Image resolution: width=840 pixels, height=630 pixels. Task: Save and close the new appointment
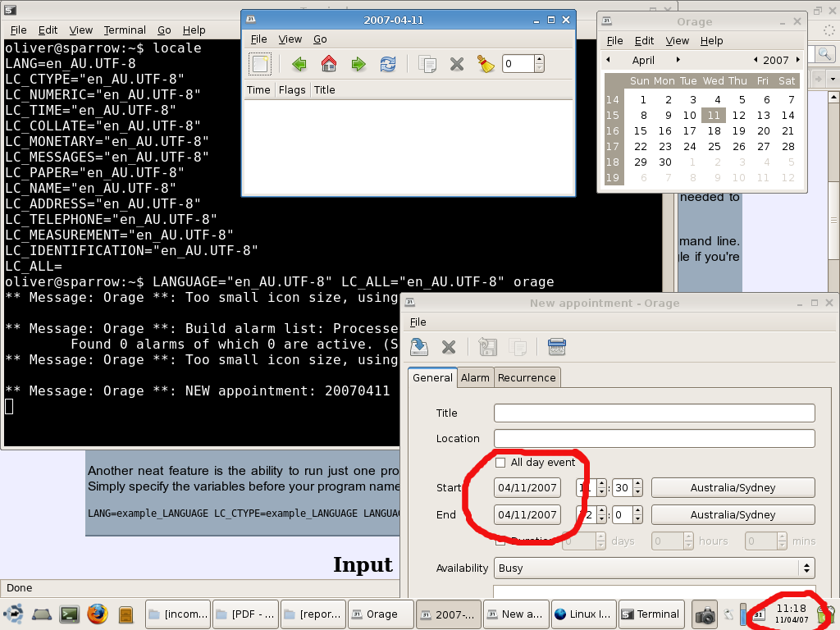pyautogui.click(x=419, y=347)
